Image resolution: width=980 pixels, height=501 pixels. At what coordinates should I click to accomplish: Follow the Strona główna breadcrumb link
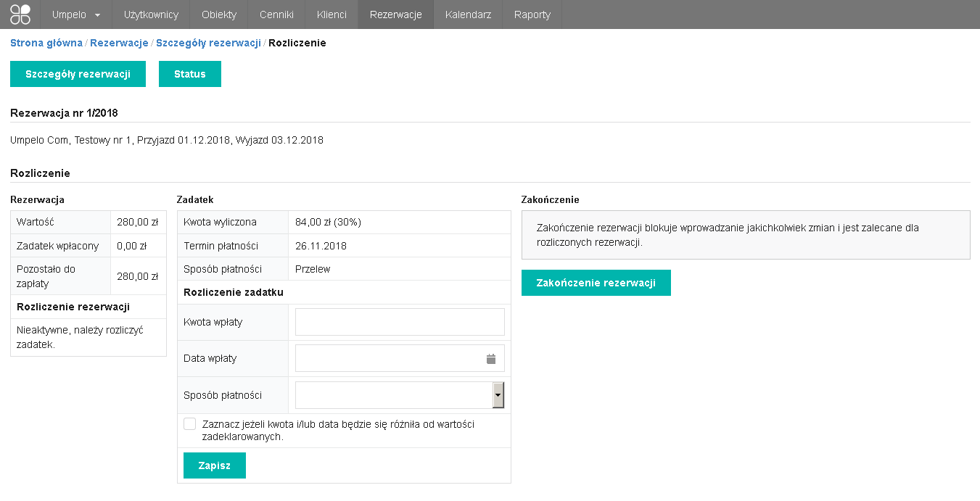coord(46,43)
